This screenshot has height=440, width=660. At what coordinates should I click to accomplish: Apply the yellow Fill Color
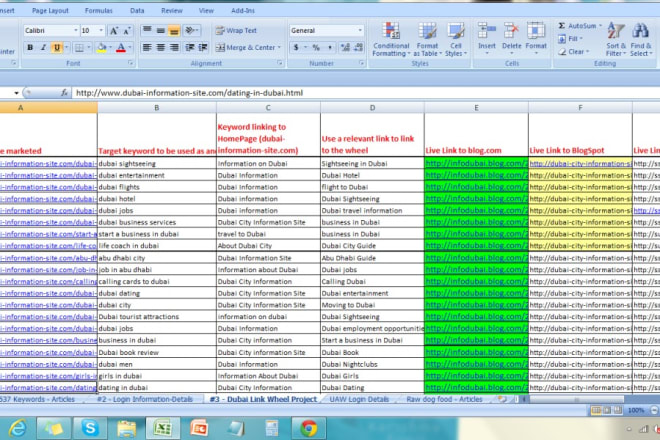(x=101, y=48)
